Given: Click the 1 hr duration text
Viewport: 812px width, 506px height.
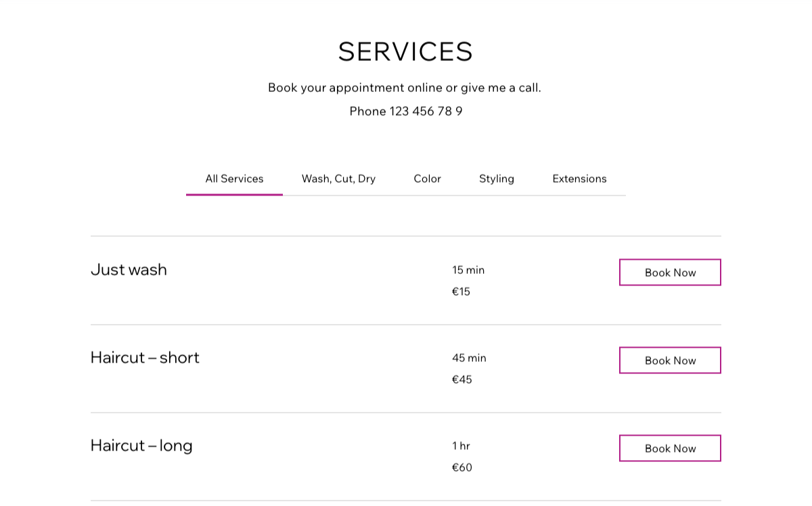Looking at the screenshot, I should point(461,446).
